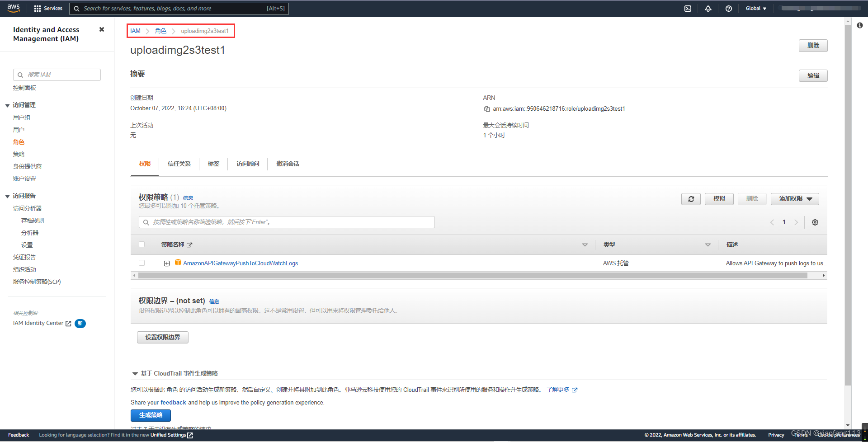This screenshot has height=442, width=868.
Task: Switch to the 撤消会话 tab
Action: (x=288, y=164)
